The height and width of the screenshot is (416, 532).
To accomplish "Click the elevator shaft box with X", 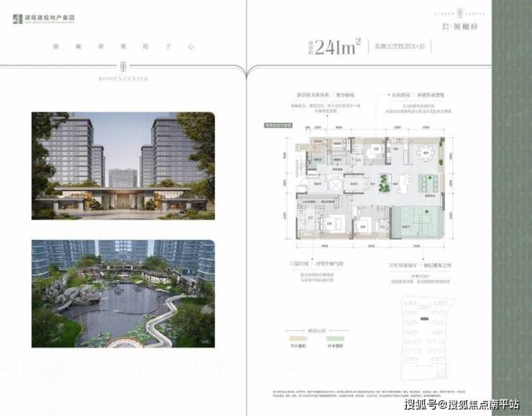I will point(336,186).
